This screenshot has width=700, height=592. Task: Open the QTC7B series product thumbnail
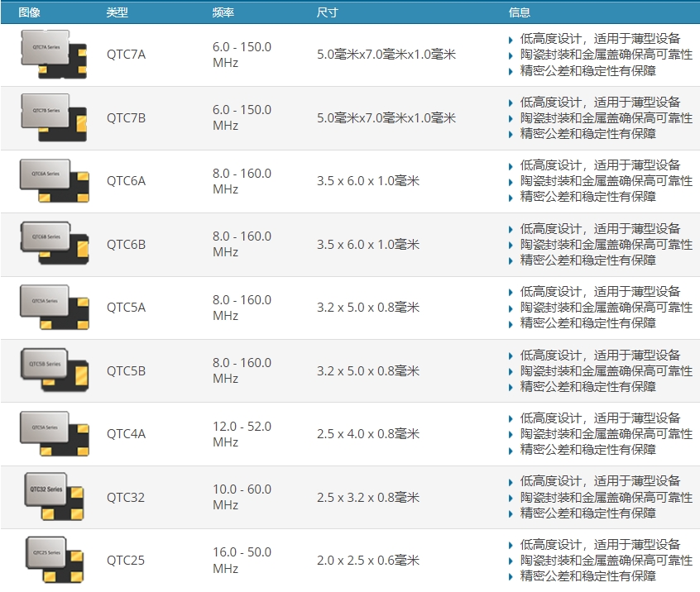click(x=55, y=118)
